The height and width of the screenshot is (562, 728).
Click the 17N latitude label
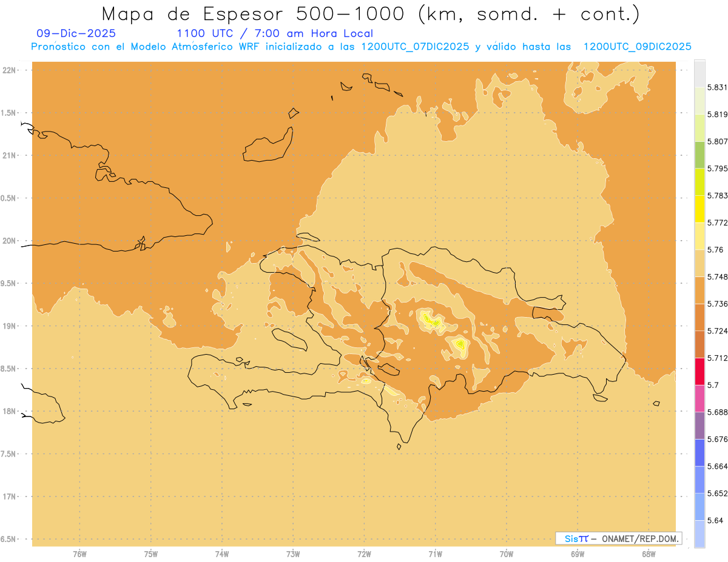(10, 497)
